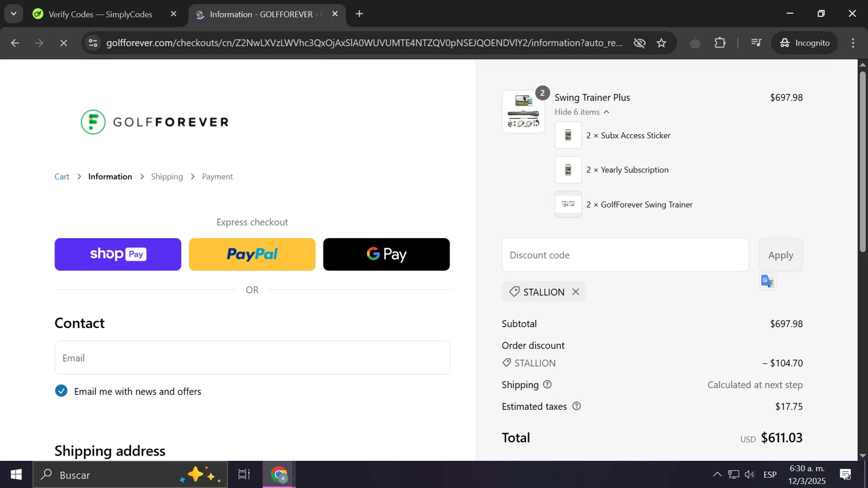The image size is (868, 488).
Task: Switch the ESP input language
Action: coord(770,475)
